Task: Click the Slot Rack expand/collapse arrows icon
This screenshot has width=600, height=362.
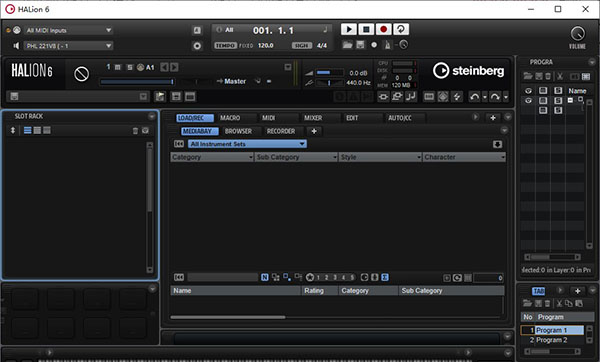Action: [13, 130]
